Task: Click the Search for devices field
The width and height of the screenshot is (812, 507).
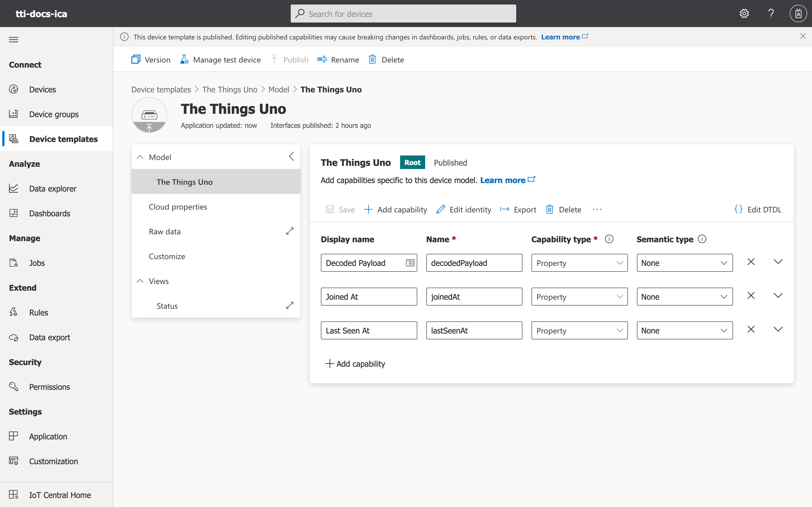Action: [403, 14]
